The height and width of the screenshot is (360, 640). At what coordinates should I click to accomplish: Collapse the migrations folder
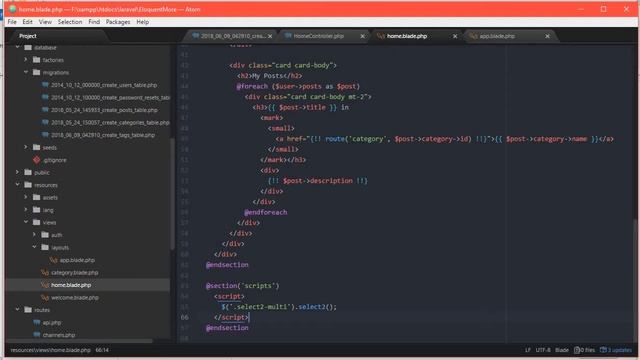coord(26,72)
